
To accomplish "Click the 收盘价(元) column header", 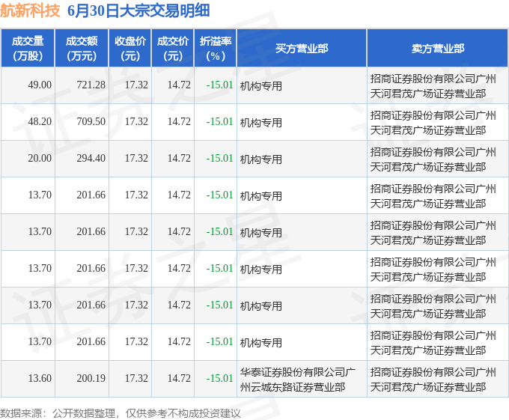I will point(130,48).
